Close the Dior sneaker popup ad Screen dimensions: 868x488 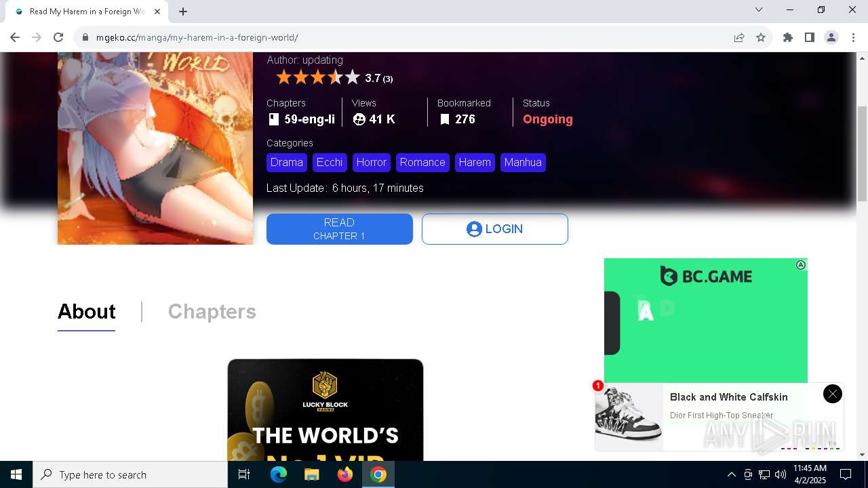point(833,394)
